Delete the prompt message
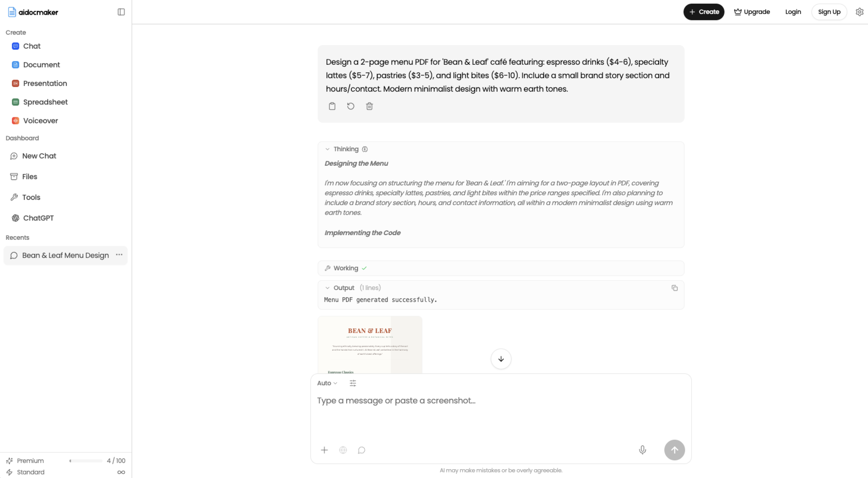The image size is (868, 478). tap(369, 106)
